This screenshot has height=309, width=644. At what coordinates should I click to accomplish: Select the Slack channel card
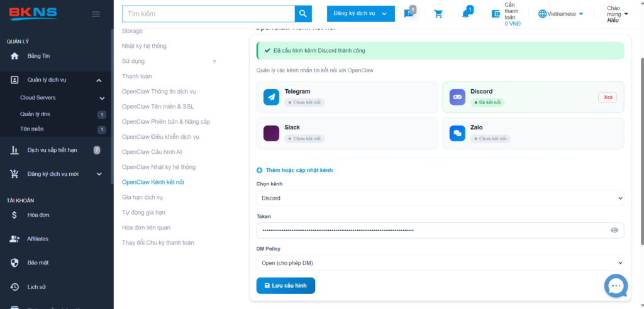click(x=347, y=133)
